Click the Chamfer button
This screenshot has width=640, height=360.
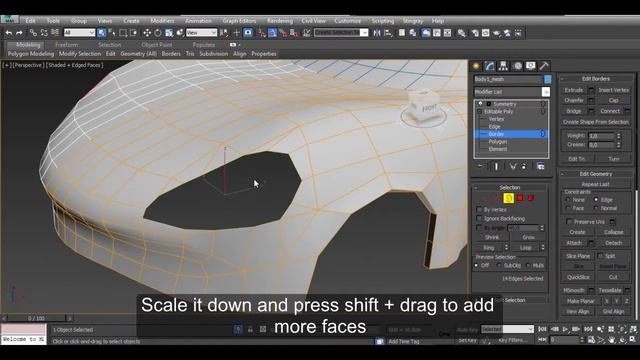pyautogui.click(x=574, y=100)
